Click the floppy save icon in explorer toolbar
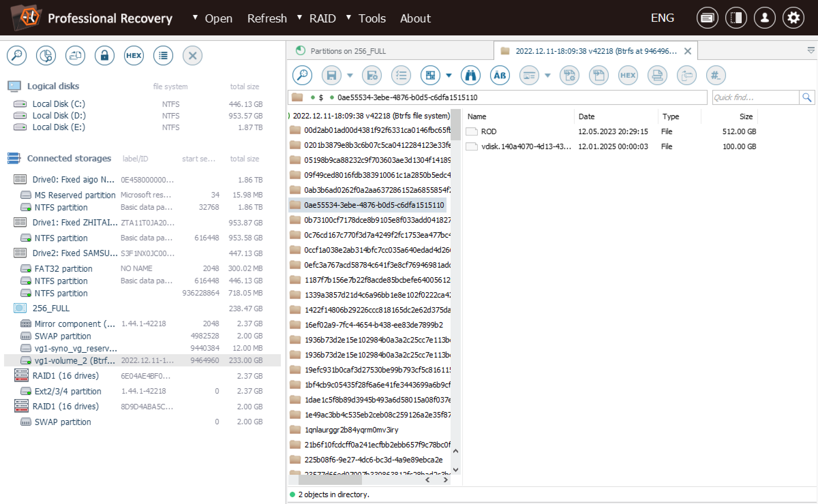818x504 pixels. point(332,75)
